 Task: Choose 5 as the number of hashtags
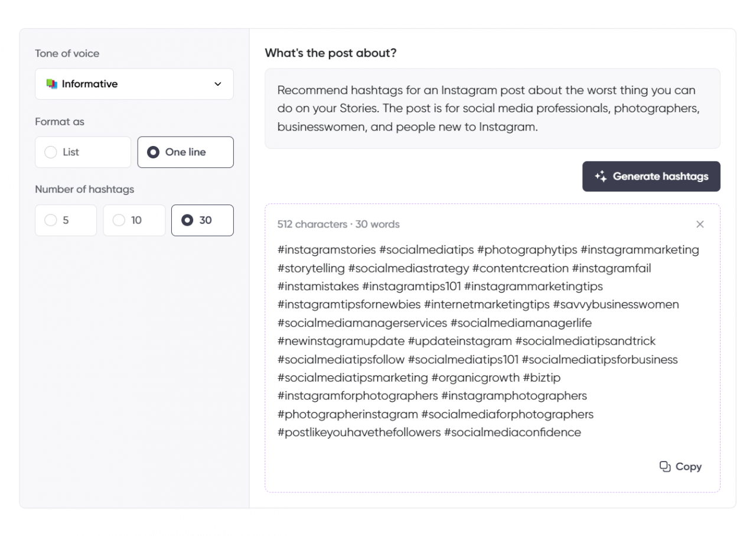pos(66,220)
